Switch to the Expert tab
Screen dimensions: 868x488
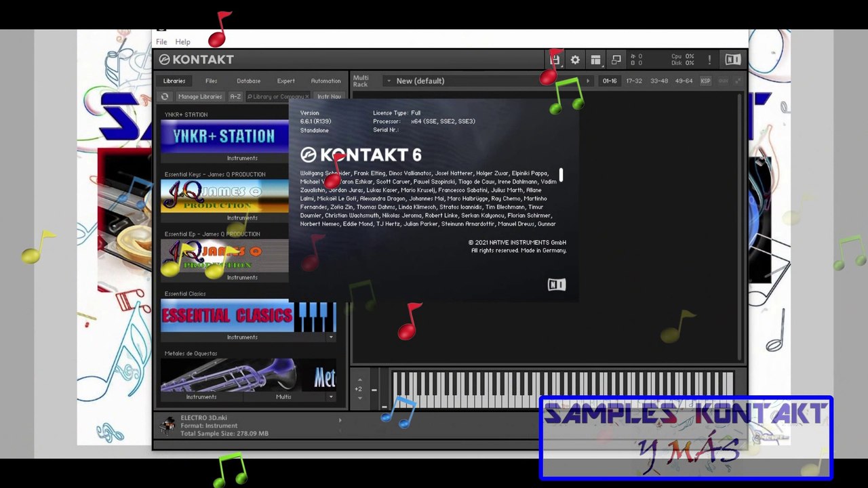click(286, 81)
